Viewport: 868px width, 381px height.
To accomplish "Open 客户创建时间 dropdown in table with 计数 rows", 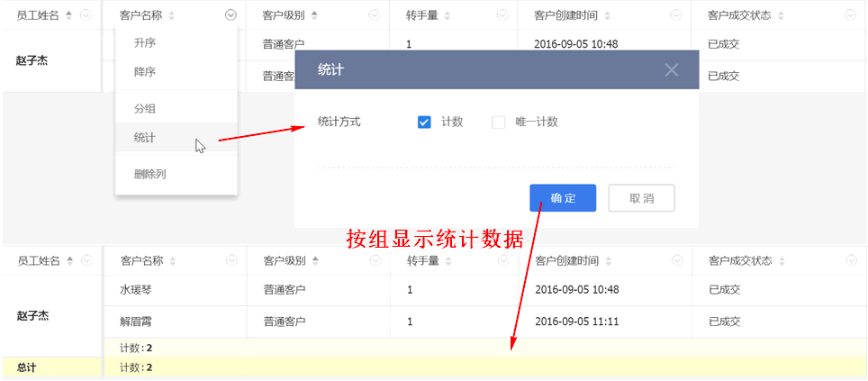I will (677, 261).
